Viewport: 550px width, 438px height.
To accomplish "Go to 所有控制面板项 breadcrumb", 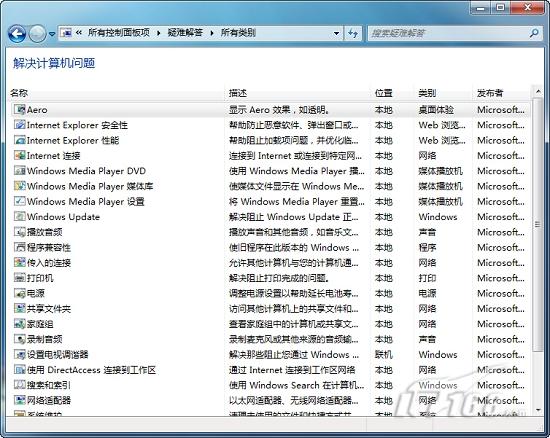I will [119, 33].
